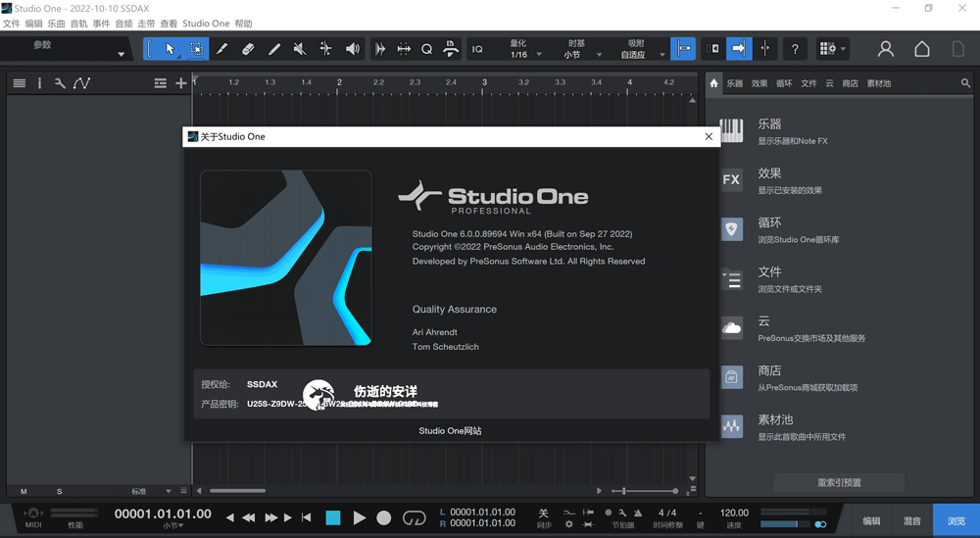Image resolution: width=980 pixels, height=538 pixels.
Task: Click the 乐器 keyboard icon in browser
Action: (x=731, y=130)
